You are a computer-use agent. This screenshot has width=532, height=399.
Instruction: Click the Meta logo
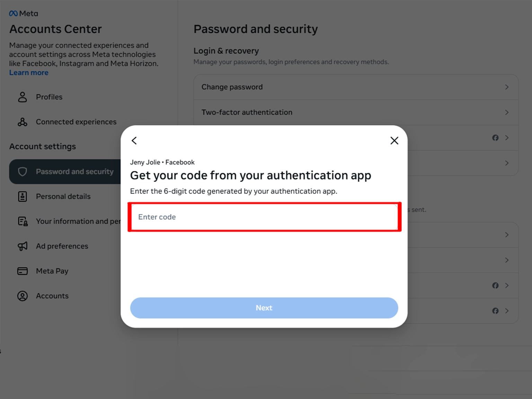[23, 14]
